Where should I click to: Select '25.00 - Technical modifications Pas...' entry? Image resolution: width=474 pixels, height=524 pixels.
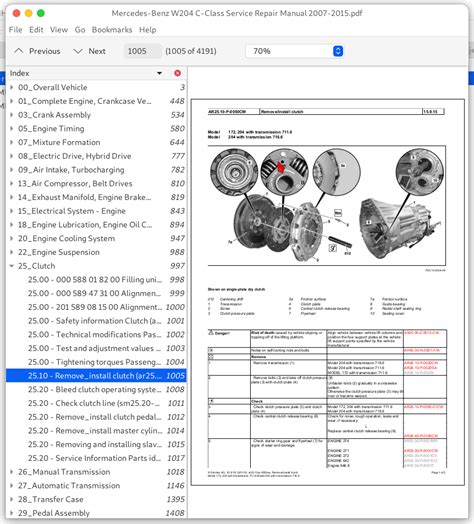[x=96, y=335]
